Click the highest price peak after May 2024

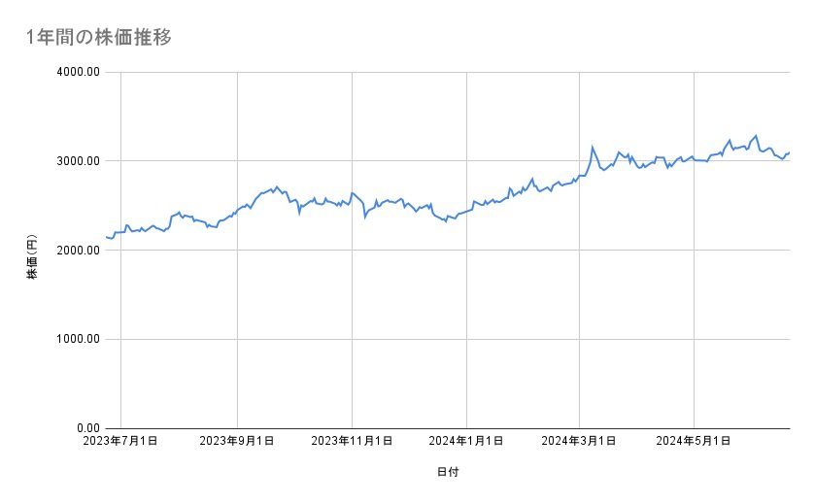[x=756, y=136]
